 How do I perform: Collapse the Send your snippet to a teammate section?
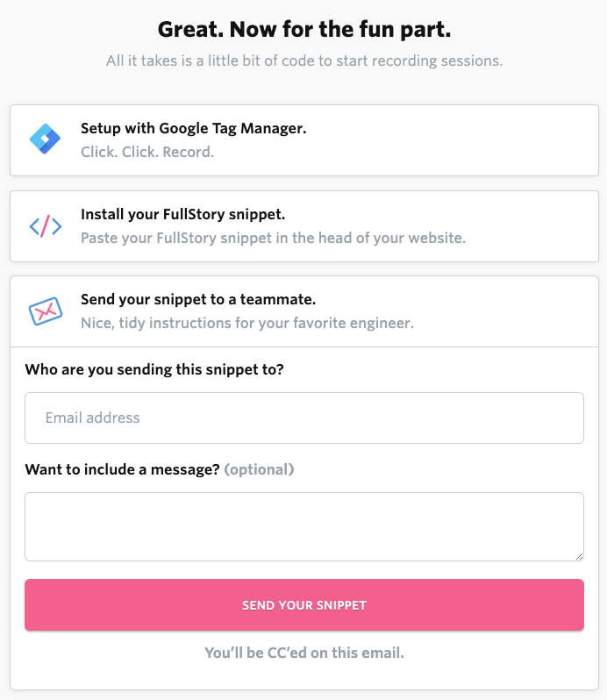(304, 311)
